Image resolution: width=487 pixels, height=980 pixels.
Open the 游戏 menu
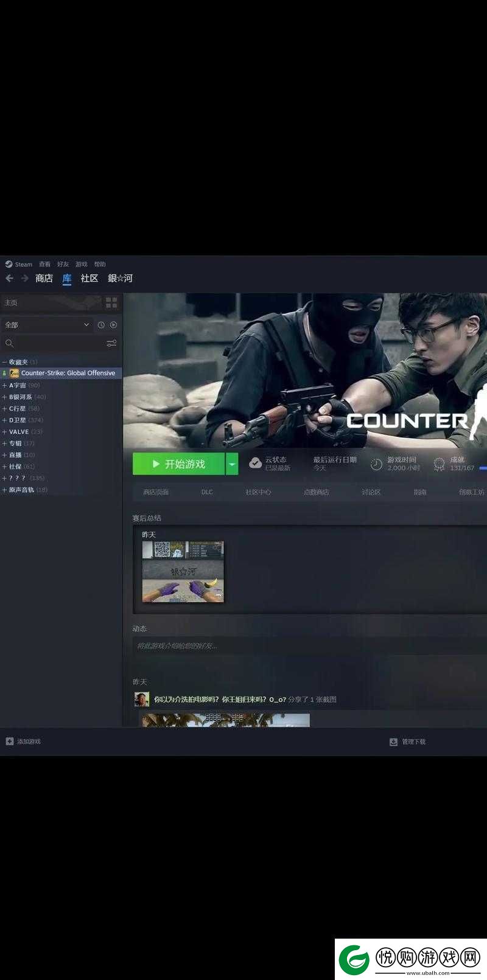coord(82,264)
